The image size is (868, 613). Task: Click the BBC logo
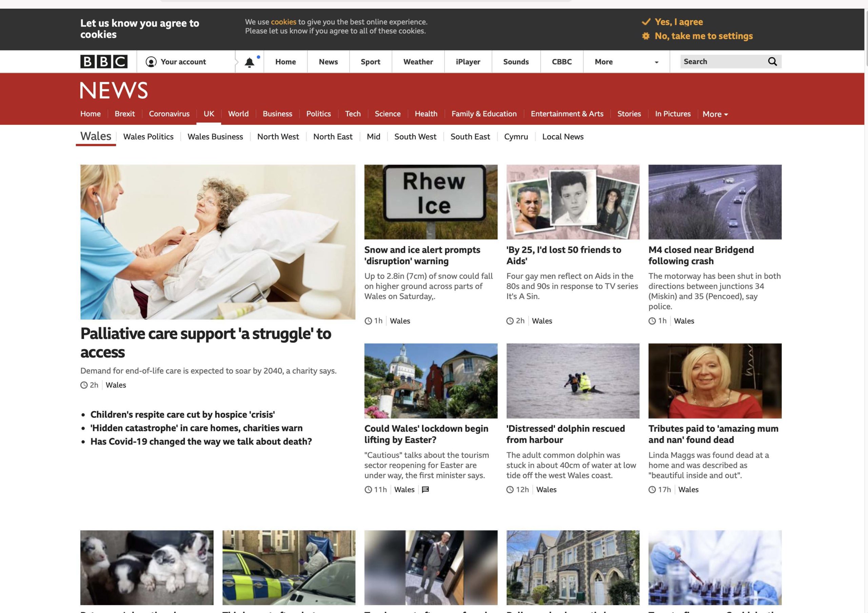tap(104, 62)
